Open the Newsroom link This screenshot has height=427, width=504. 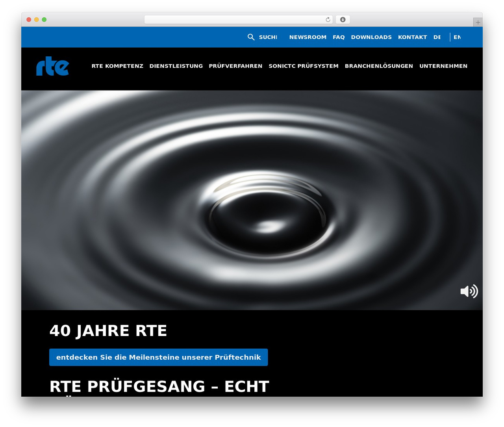pos(308,37)
